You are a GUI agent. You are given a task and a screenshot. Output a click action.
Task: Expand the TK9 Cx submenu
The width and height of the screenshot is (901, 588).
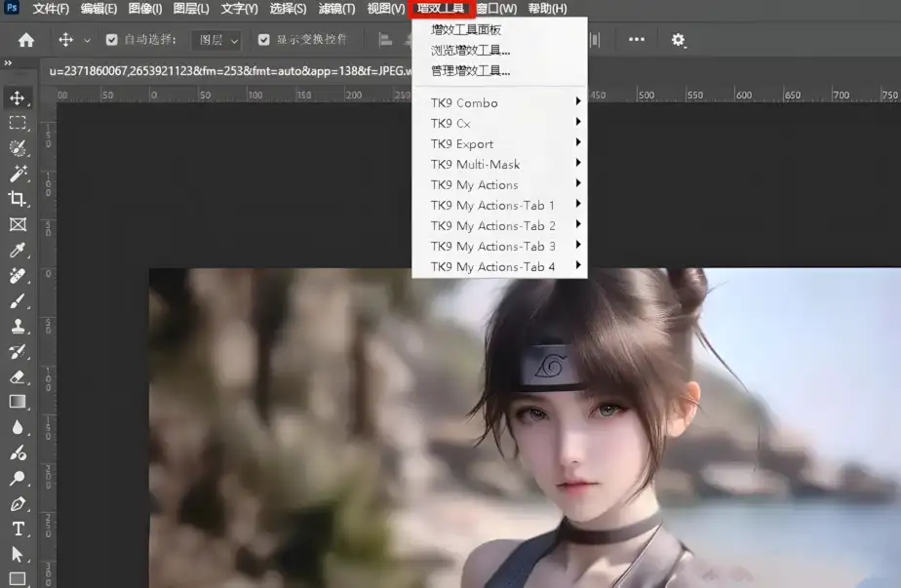(499, 124)
